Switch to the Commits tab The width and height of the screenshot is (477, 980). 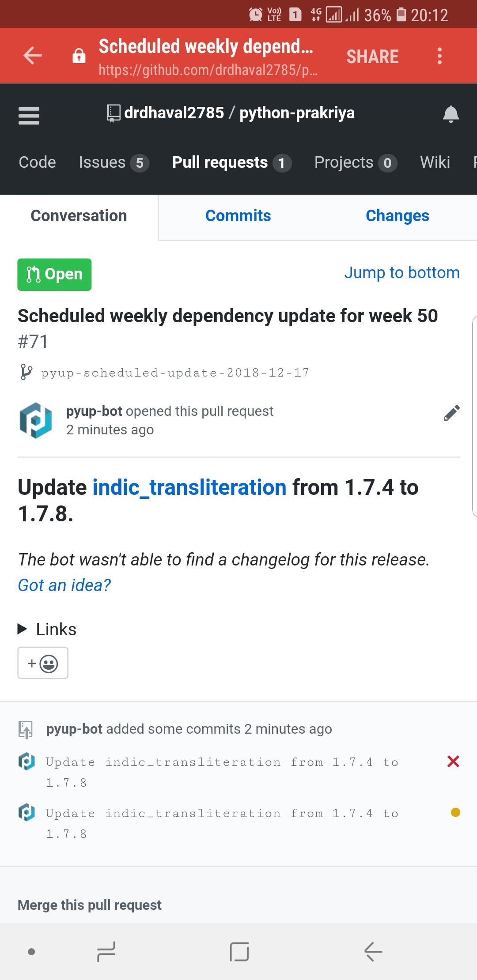pos(238,216)
